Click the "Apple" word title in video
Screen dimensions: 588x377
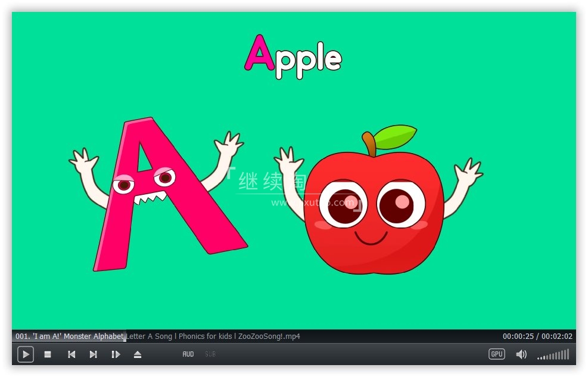tap(293, 57)
